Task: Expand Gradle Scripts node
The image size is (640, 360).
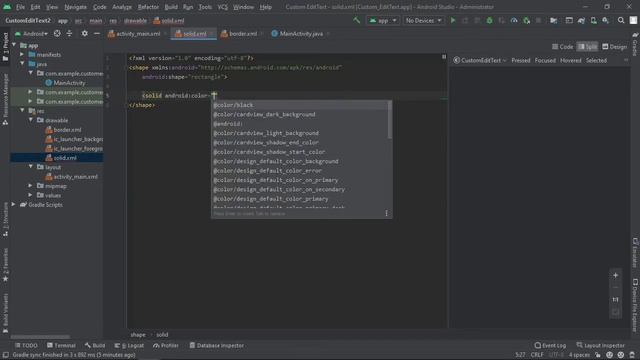Action: coord(14,204)
